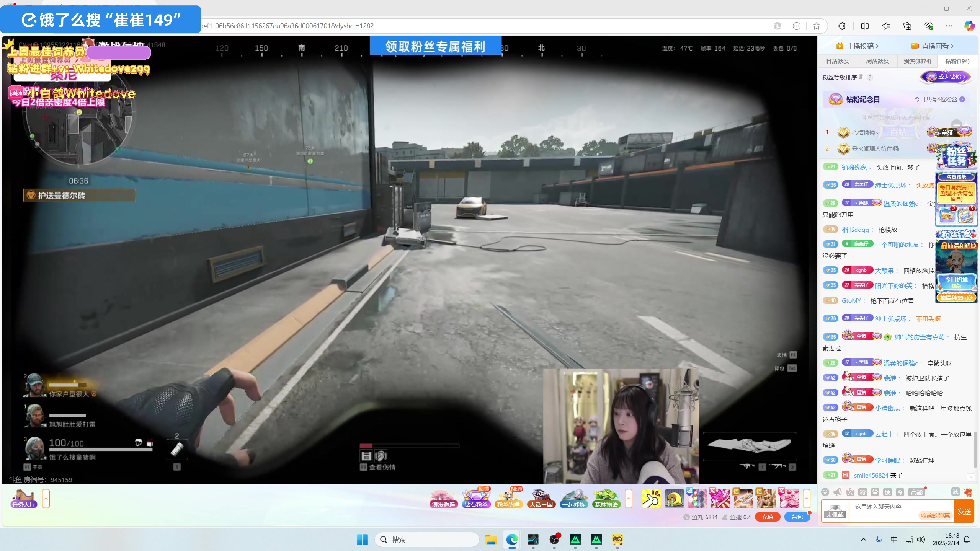Click the 发送 send button

(964, 511)
